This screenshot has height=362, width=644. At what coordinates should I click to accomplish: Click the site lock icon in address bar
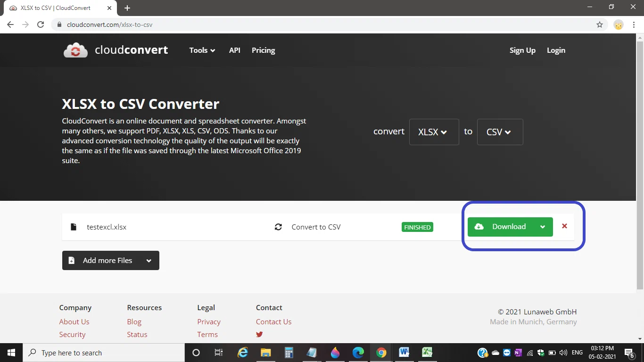point(59,25)
